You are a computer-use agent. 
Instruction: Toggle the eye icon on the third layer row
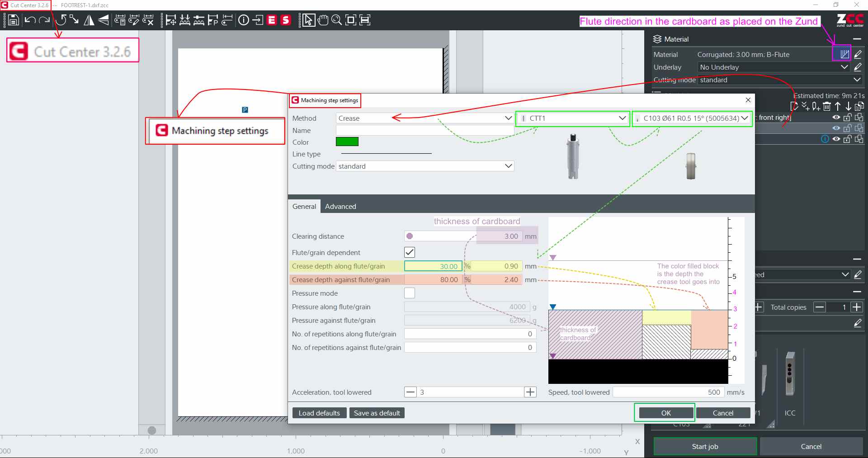point(836,139)
